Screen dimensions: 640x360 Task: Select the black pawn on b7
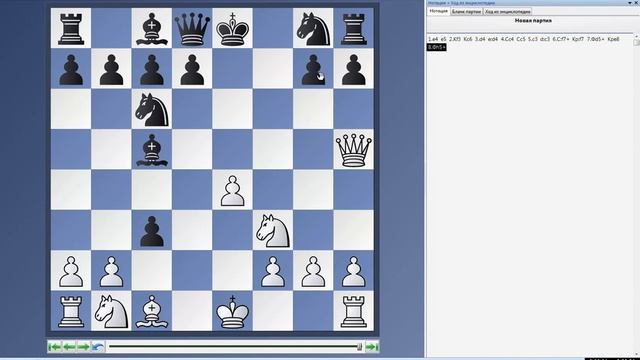111,69
